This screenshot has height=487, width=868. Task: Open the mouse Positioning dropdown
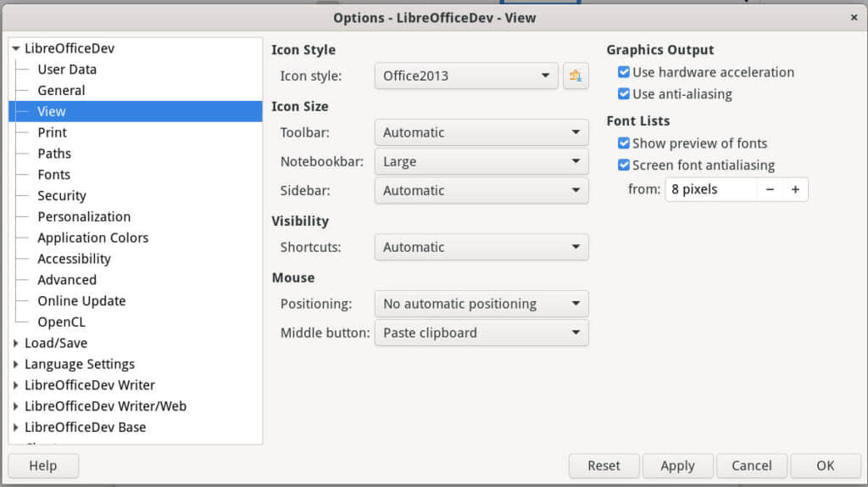click(x=481, y=304)
